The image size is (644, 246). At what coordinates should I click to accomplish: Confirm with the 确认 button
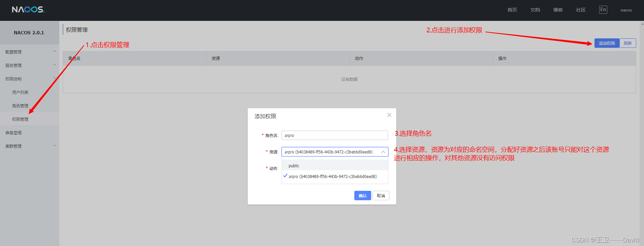(x=362, y=196)
